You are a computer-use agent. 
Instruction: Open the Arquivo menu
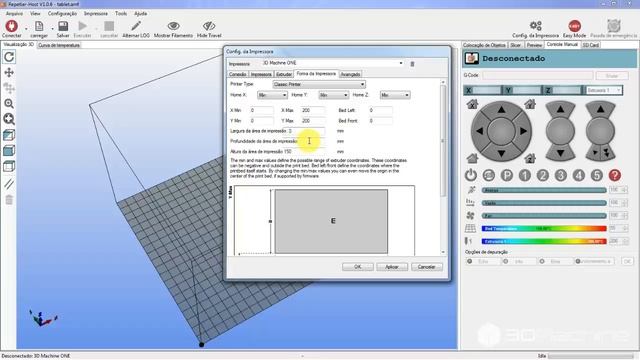14,13
